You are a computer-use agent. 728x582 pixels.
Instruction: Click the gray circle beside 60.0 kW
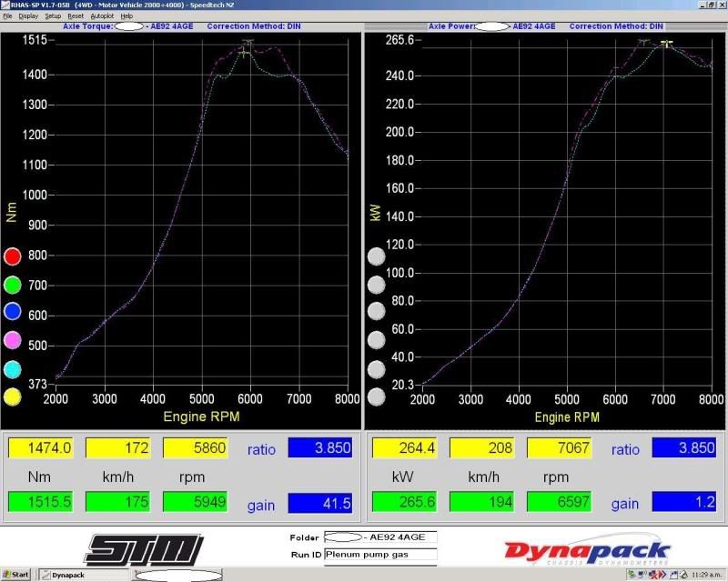coord(377,340)
